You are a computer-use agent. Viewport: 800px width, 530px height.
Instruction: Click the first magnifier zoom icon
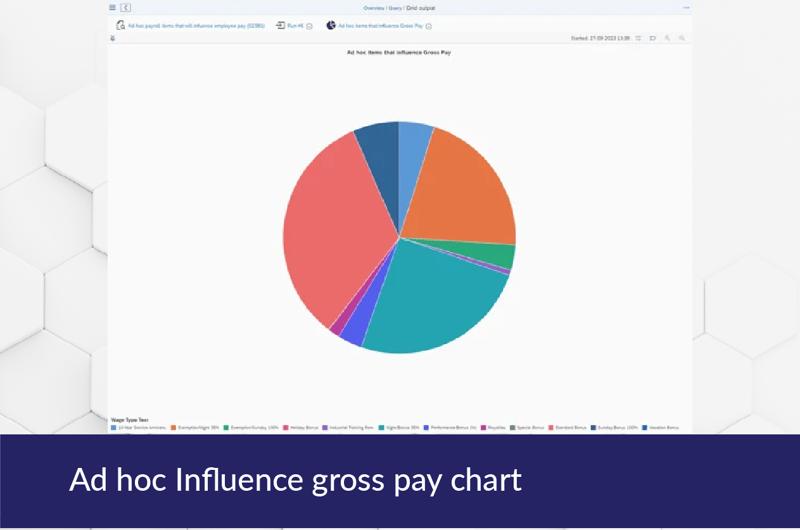click(667, 38)
